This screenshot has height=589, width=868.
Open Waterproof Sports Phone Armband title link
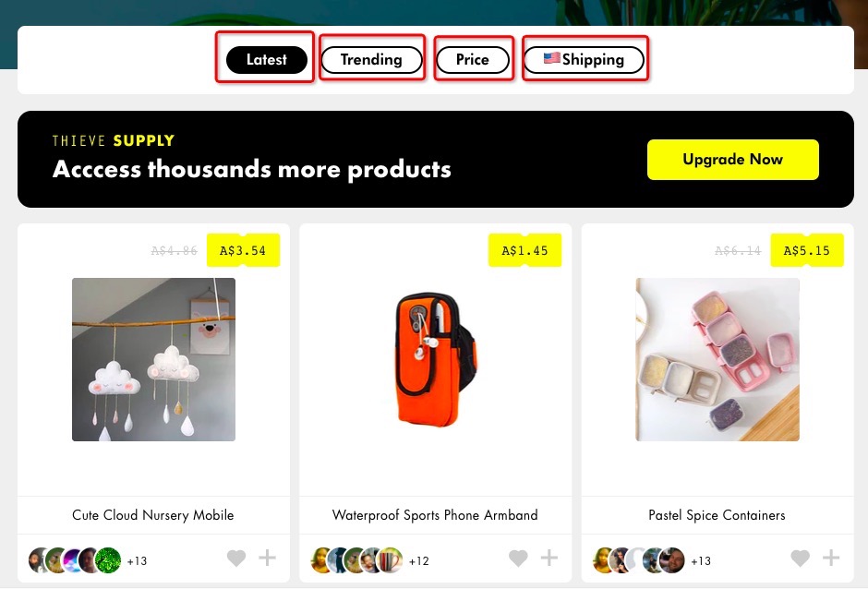(435, 515)
